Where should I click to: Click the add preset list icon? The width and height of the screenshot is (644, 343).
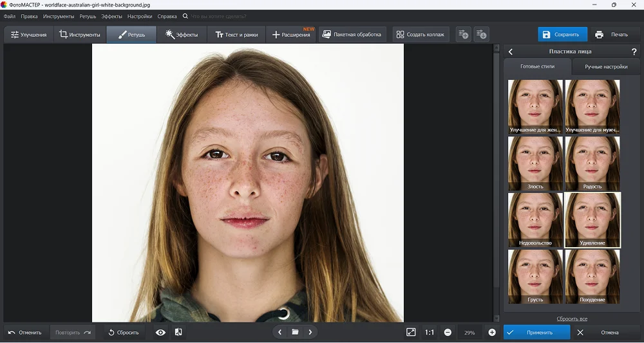463,35
